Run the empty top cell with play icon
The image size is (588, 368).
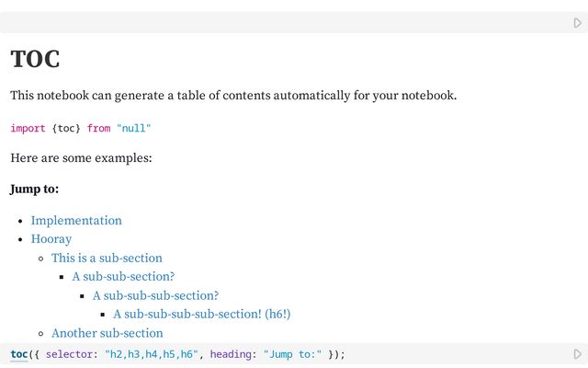(x=578, y=23)
